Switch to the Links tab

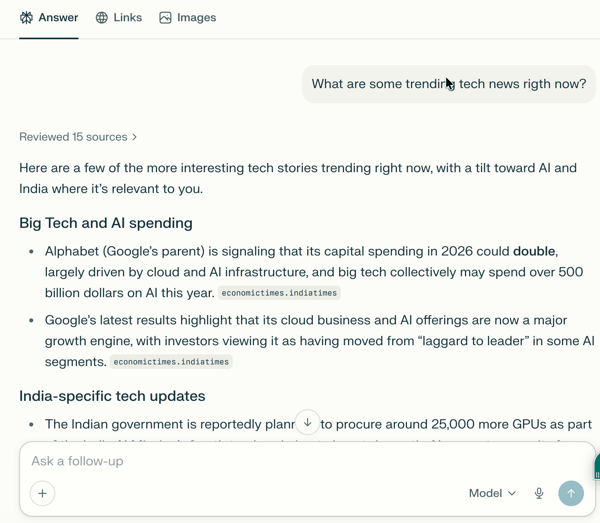coord(119,18)
